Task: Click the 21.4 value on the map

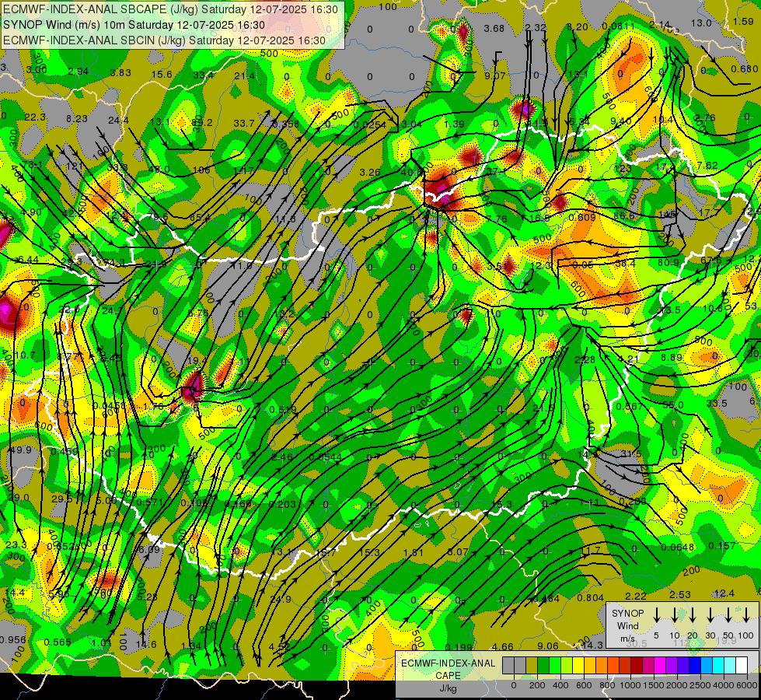Action: [245, 75]
